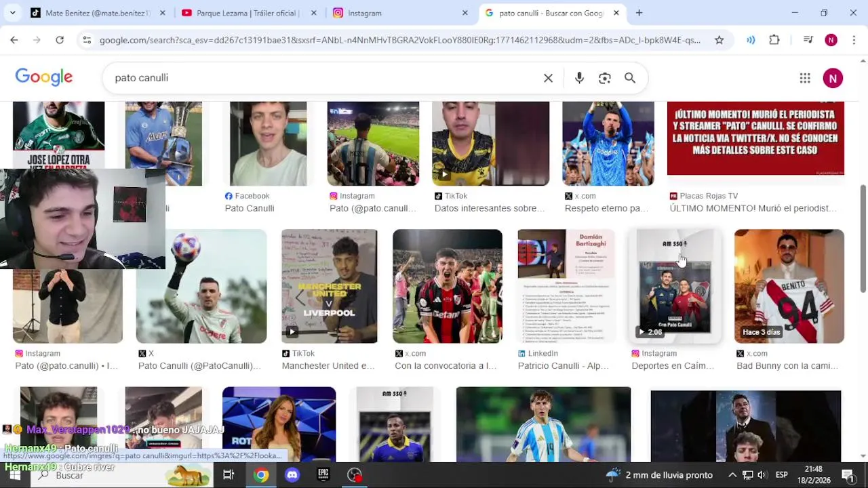Open TikTok result Datos interesantes sobre
This screenshot has height=488, width=868.
coord(490,208)
